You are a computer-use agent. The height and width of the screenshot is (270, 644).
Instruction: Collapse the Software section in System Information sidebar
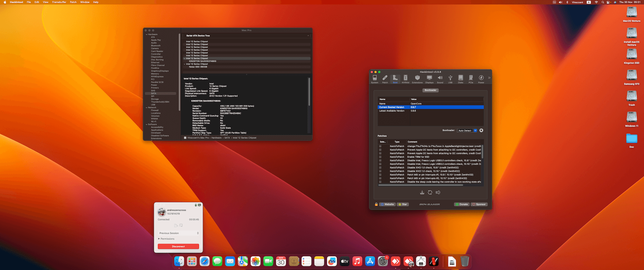(x=147, y=124)
